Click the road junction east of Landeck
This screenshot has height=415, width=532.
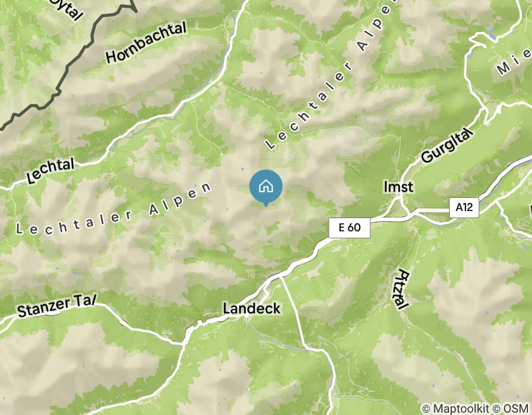pos(281,277)
